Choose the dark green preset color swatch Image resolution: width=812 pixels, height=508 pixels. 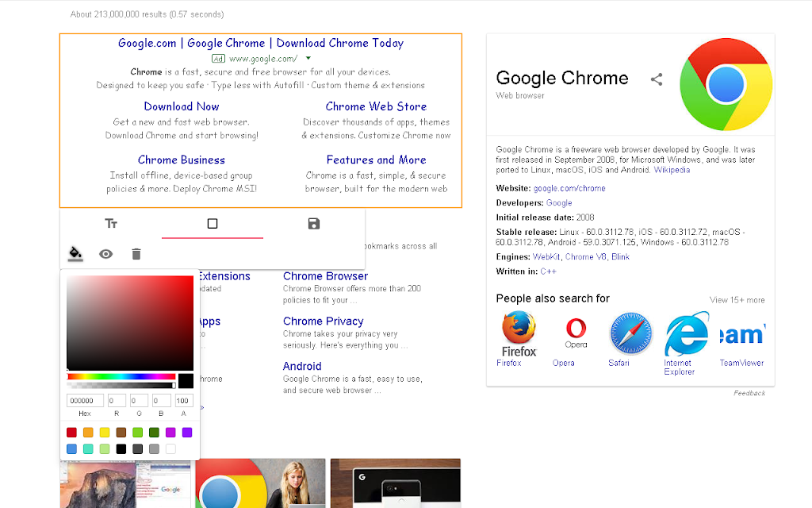click(154, 433)
